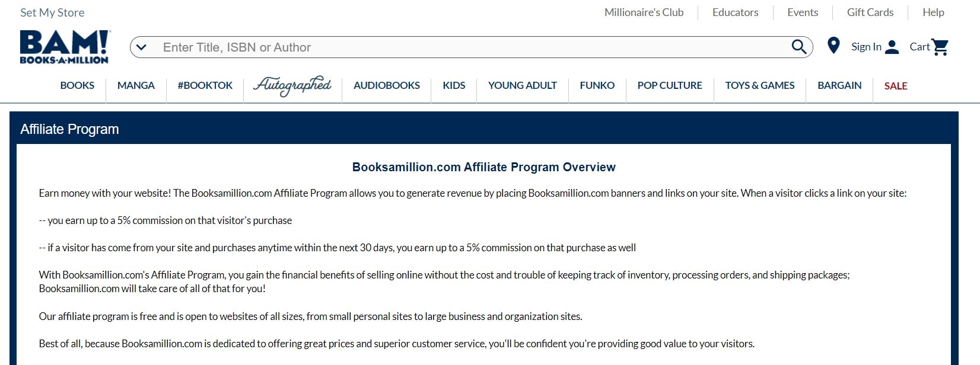Open the BOOKS menu
980x365 pixels.
coord(77,85)
